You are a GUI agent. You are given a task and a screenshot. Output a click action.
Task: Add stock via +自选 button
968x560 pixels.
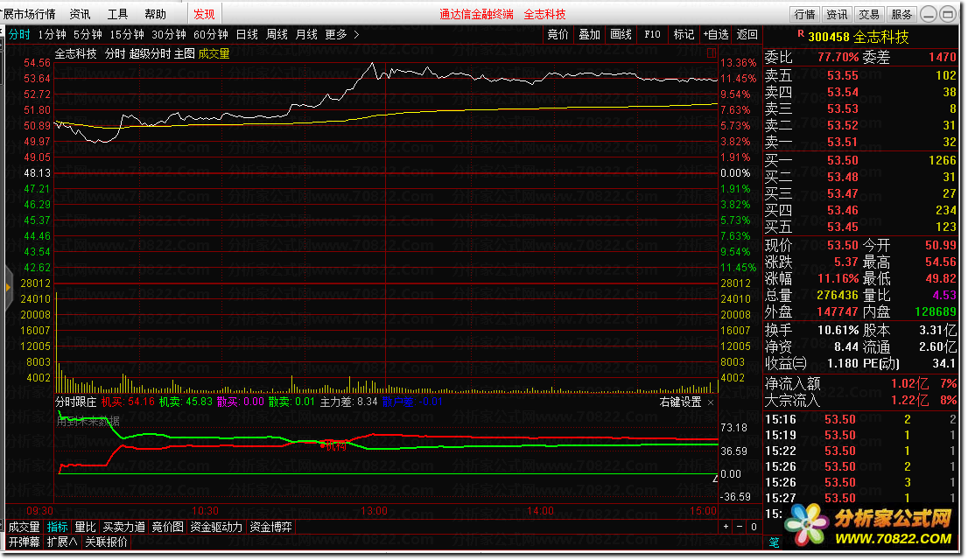coord(716,35)
